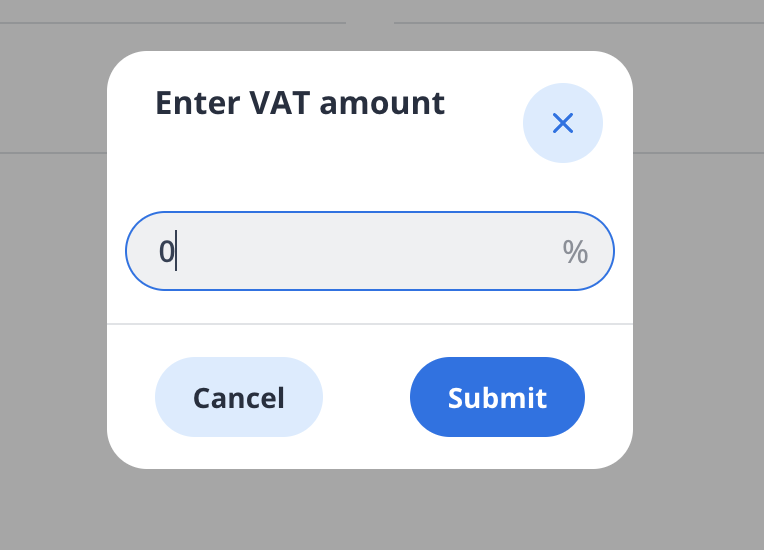Click the light blue Cancel pill

pos(239,397)
